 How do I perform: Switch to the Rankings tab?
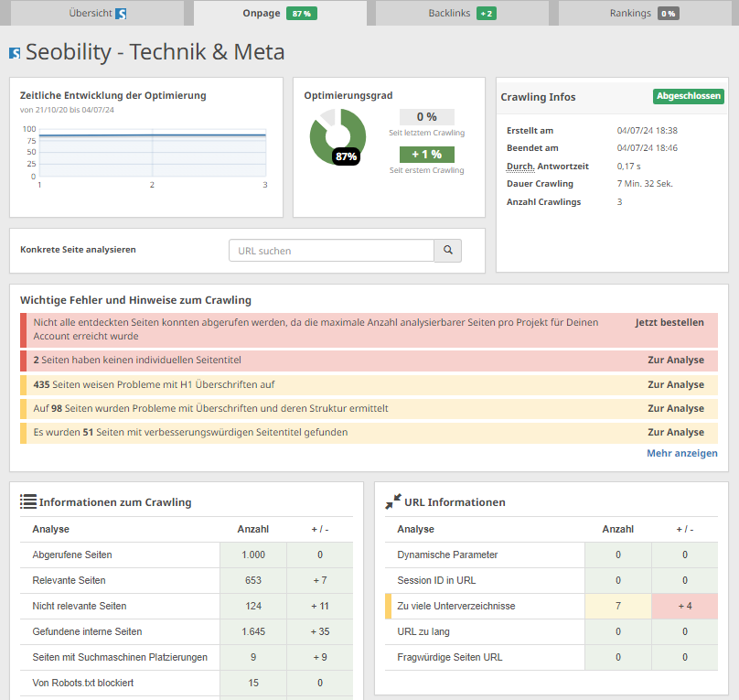644,13
